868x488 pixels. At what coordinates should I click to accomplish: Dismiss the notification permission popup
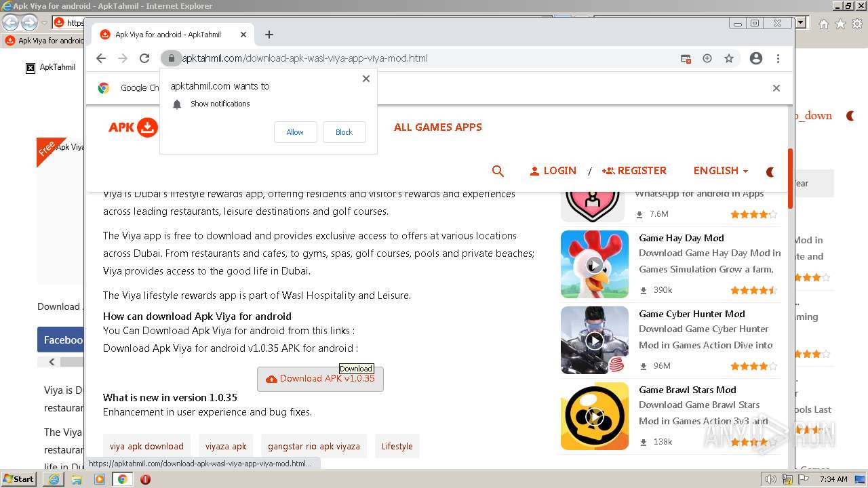pos(366,79)
